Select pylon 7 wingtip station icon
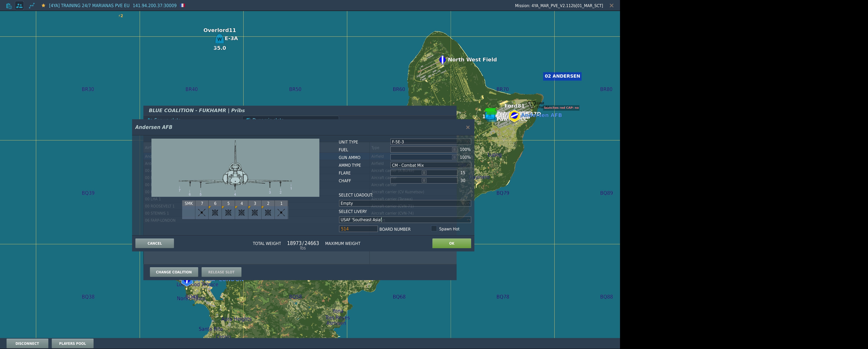 (x=202, y=212)
